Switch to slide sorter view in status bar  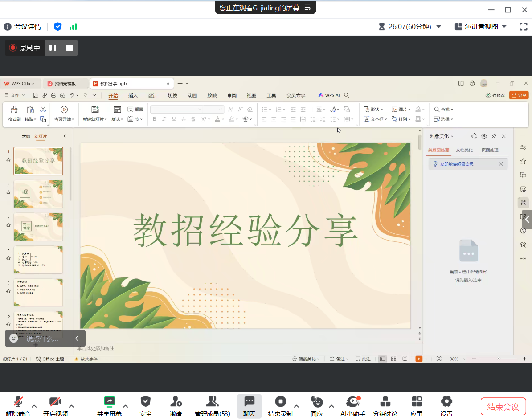(x=393, y=359)
